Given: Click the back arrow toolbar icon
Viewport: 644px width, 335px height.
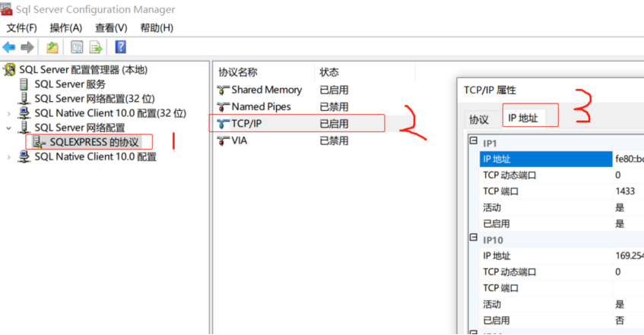Looking at the screenshot, I should [x=9, y=47].
